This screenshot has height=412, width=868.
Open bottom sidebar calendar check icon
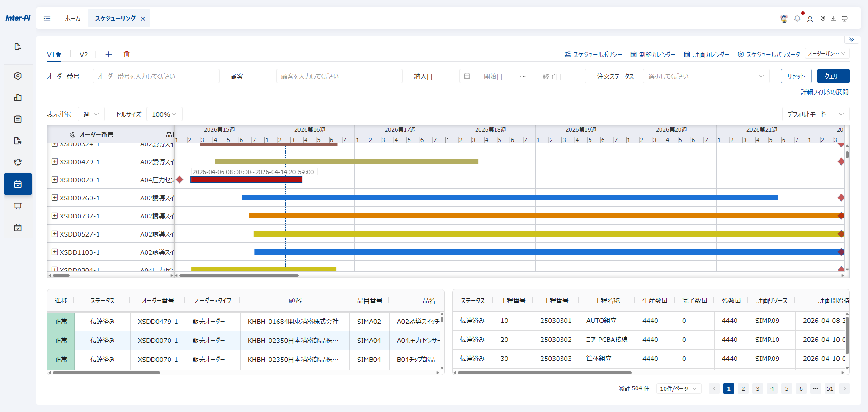point(18,227)
